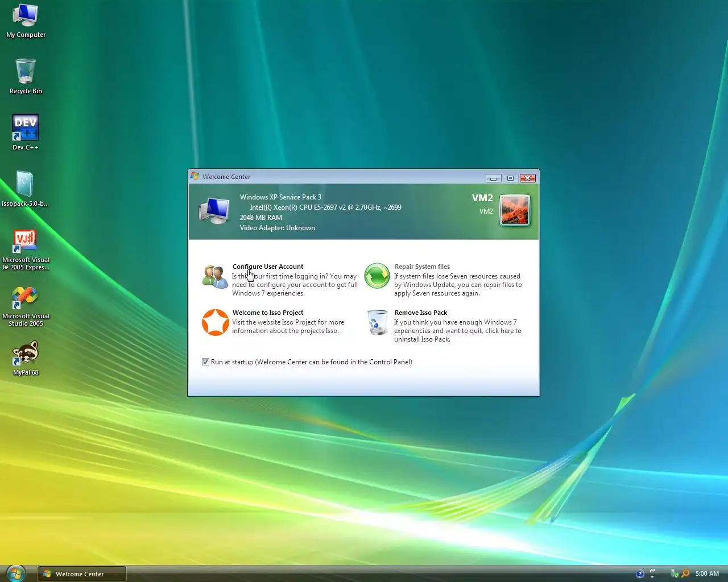Click the Welcome Center taskbar button
This screenshot has height=582, width=728.
tap(82, 573)
